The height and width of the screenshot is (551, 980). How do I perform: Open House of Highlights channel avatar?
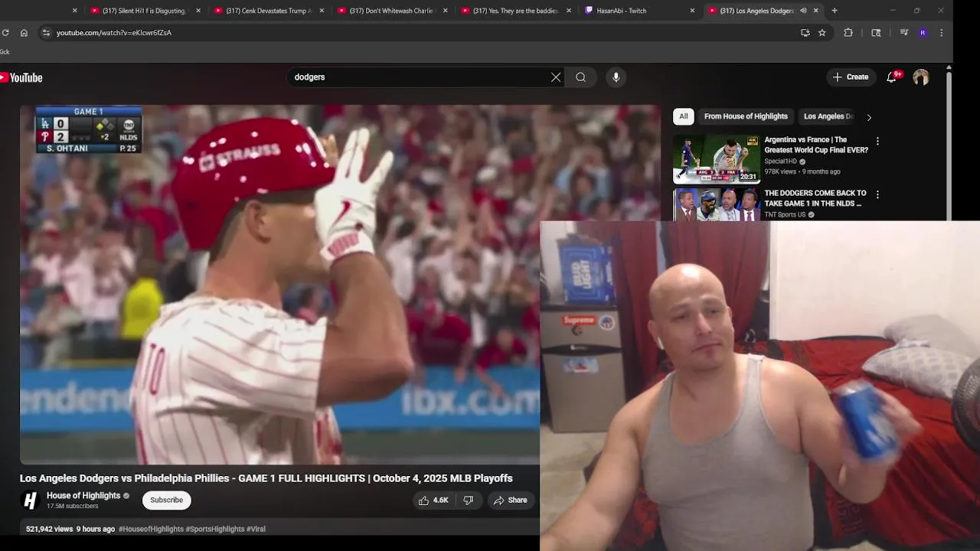[30, 500]
